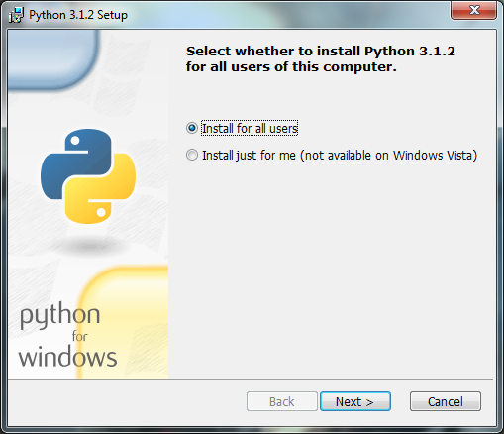Click the "Python 3.1.2 Setup" title bar text
Viewport: 504px width, 434px height.
point(78,15)
